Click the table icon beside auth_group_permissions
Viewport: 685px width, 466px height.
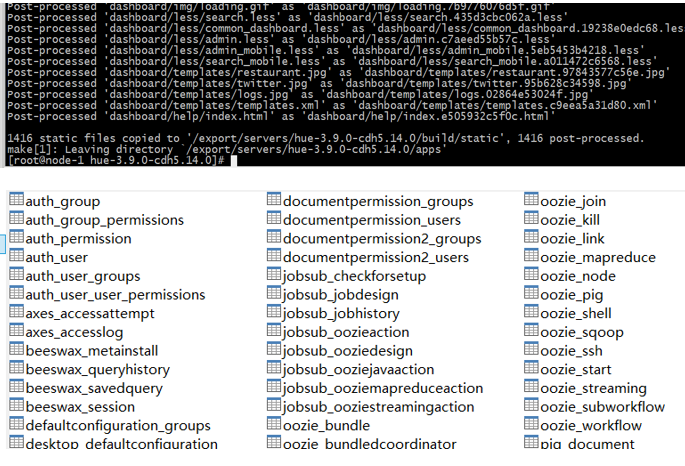point(17,218)
